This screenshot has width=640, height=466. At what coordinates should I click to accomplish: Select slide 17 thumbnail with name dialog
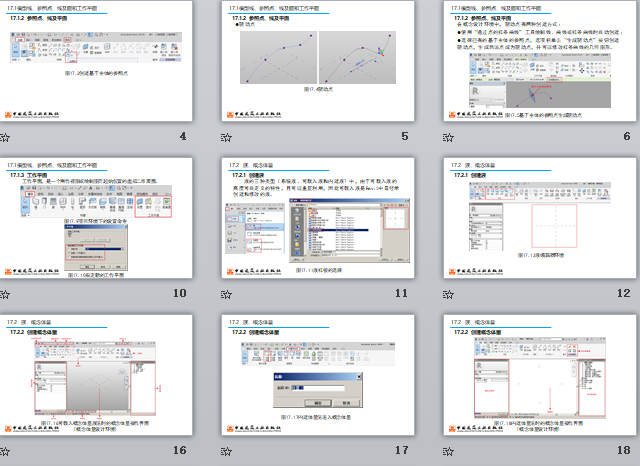tap(318, 375)
